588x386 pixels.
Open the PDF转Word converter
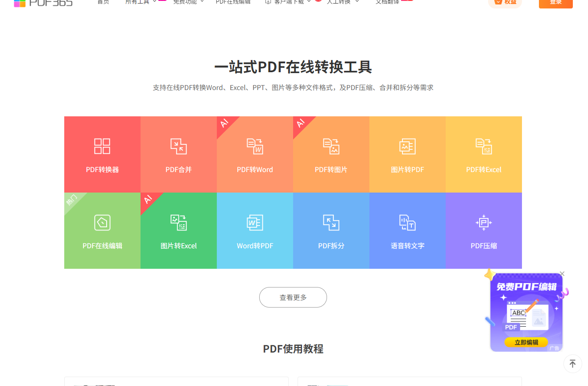coord(255,155)
